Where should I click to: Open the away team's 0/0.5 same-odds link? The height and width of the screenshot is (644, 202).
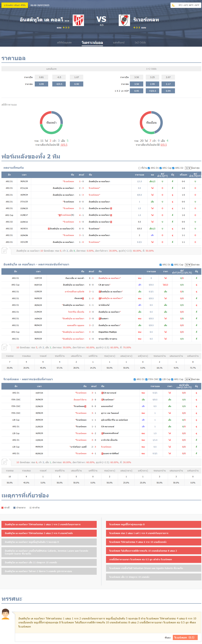pyautogui.click(x=164, y=145)
